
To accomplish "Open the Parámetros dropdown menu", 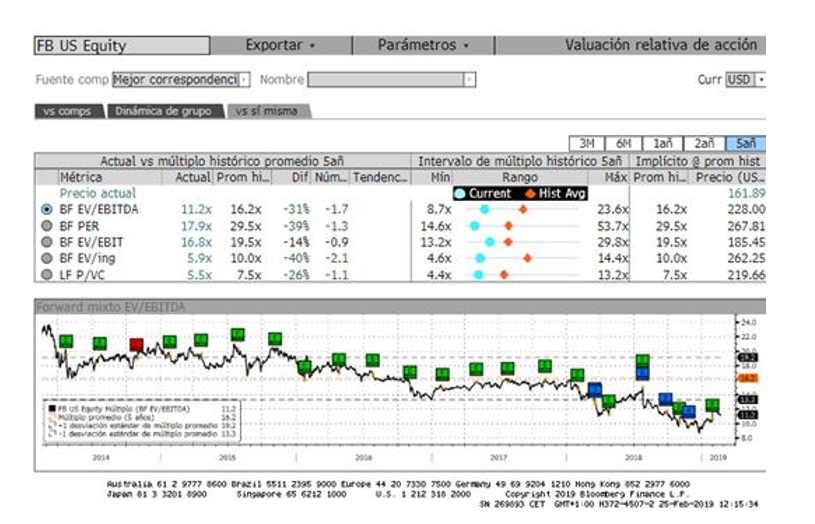I will tap(423, 45).
